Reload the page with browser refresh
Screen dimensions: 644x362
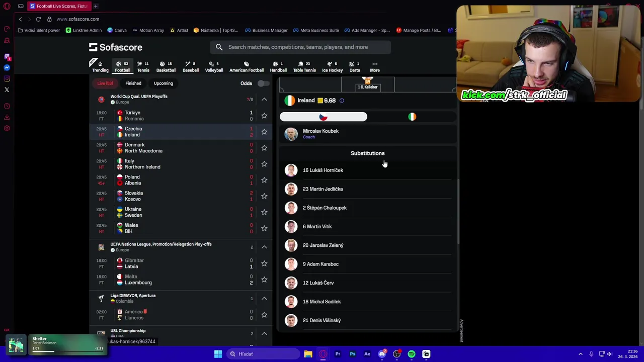point(38,19)
